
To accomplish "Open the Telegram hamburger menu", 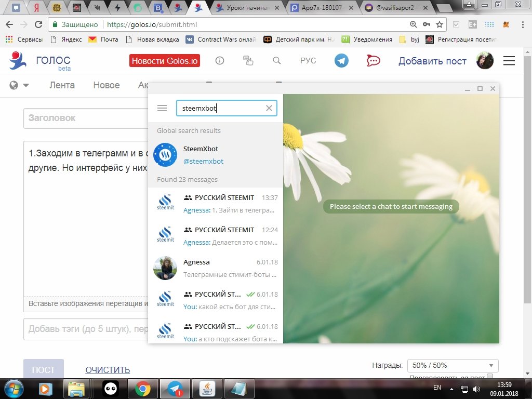I will (x=162, y=108).
